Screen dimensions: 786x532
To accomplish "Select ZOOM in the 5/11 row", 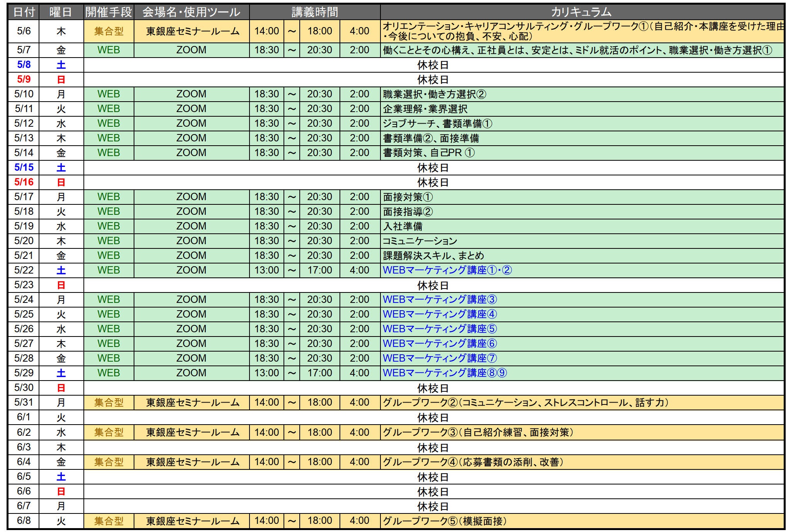I will (192, 109).
